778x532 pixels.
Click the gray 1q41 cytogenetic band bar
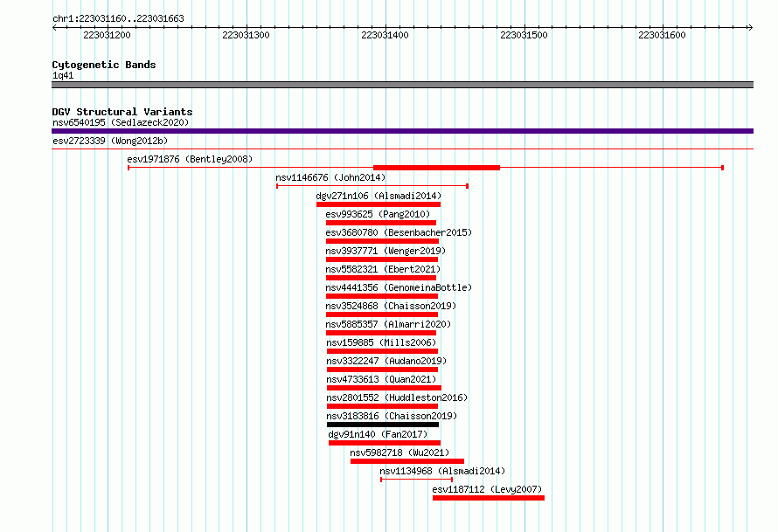402,85
